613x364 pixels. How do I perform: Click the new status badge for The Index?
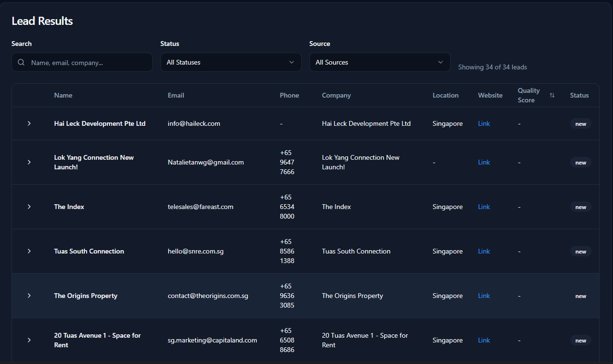click(580, 207)
